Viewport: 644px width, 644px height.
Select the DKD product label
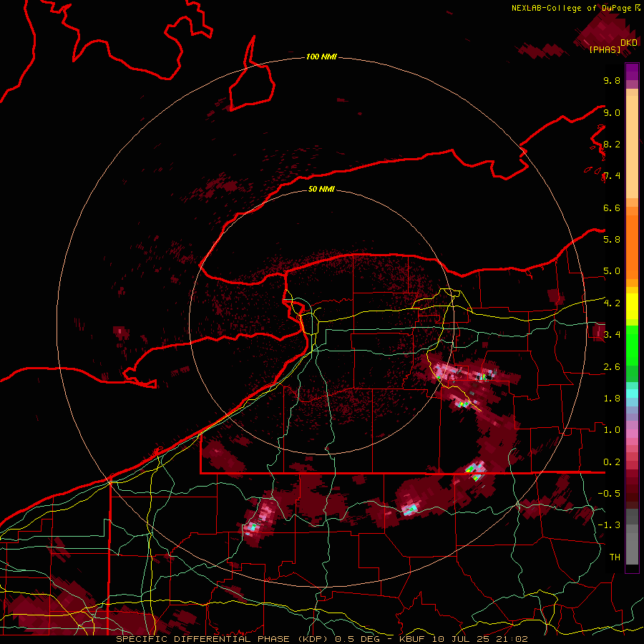(x=629, y=42)
